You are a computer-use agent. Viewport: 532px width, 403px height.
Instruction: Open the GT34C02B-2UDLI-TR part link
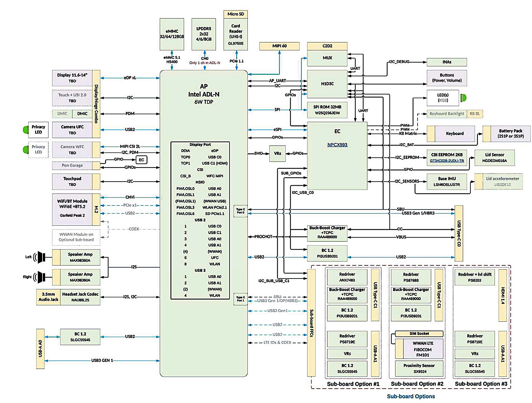[x=447, y=161]
